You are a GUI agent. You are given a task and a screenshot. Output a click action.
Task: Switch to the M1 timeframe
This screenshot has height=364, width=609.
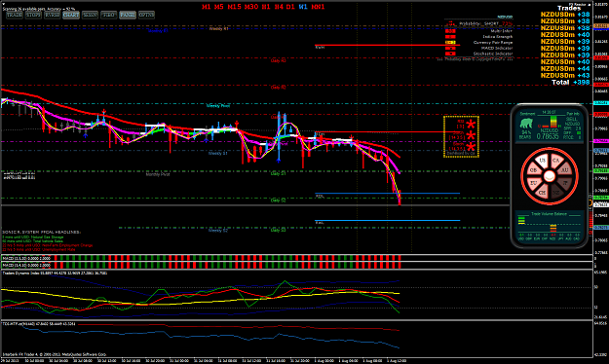tap(207, 7)
